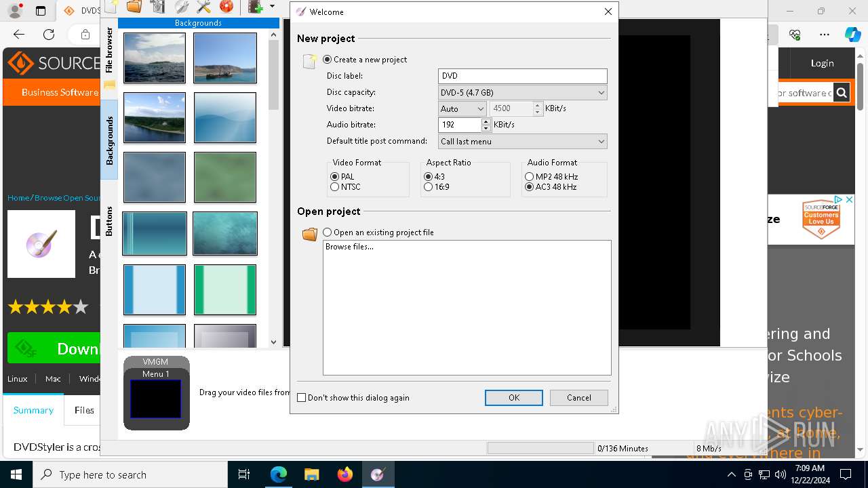Screen dimensions: 868x488
Task: Click the Business Software menu on SourceForge
Action: pyautogui.click(x=60, y=92)
